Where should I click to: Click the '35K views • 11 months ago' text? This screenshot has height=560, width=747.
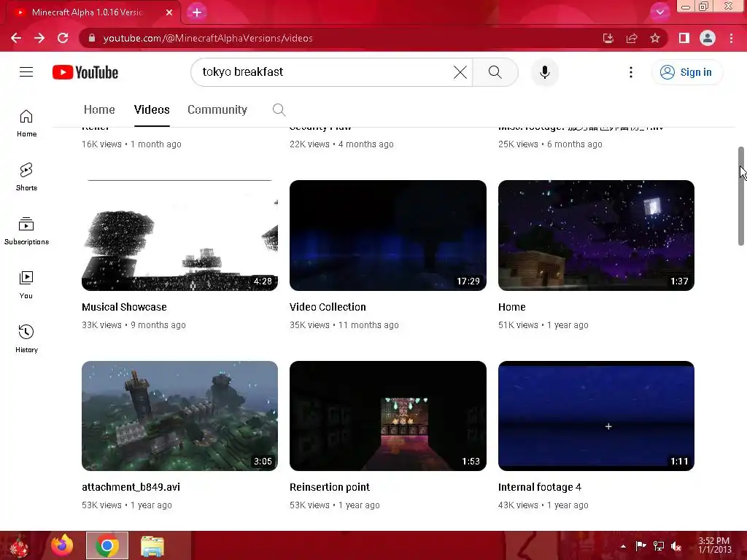point(344,325)
